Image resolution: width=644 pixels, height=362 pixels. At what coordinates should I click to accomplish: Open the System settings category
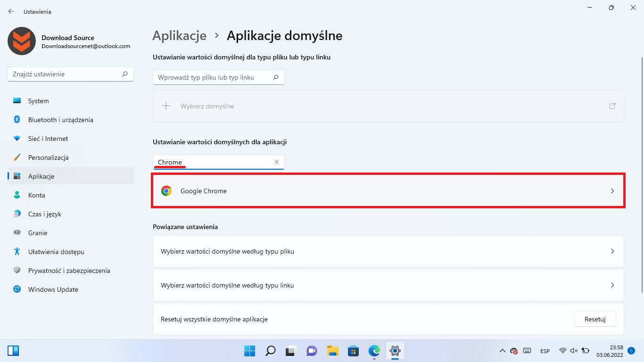click(x=71, y=101)
